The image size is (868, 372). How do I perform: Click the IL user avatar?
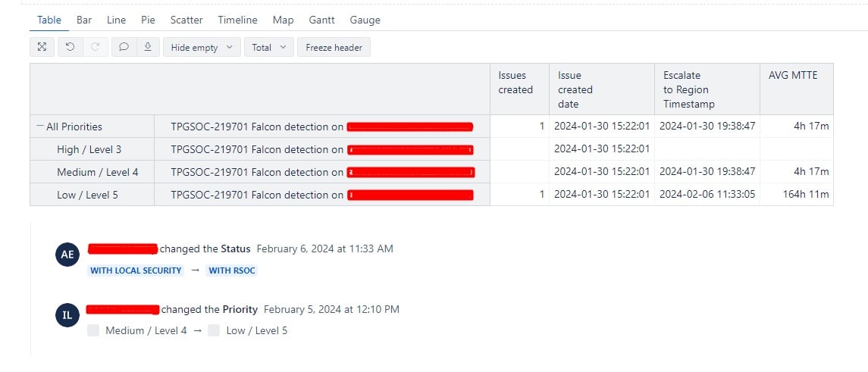tap(67, 315)
